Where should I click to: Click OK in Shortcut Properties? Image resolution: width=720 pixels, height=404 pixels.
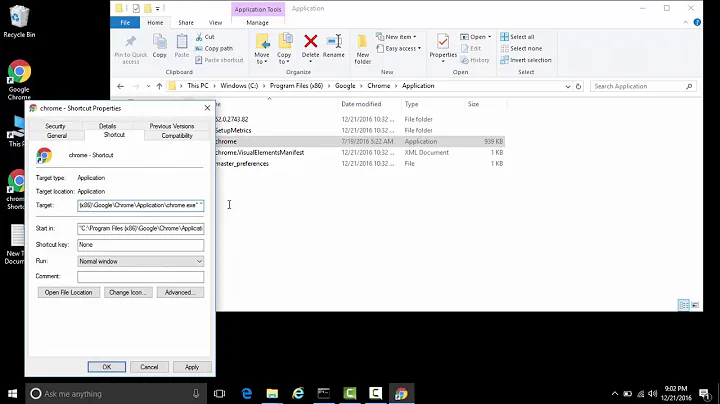(x=107, y=367)
